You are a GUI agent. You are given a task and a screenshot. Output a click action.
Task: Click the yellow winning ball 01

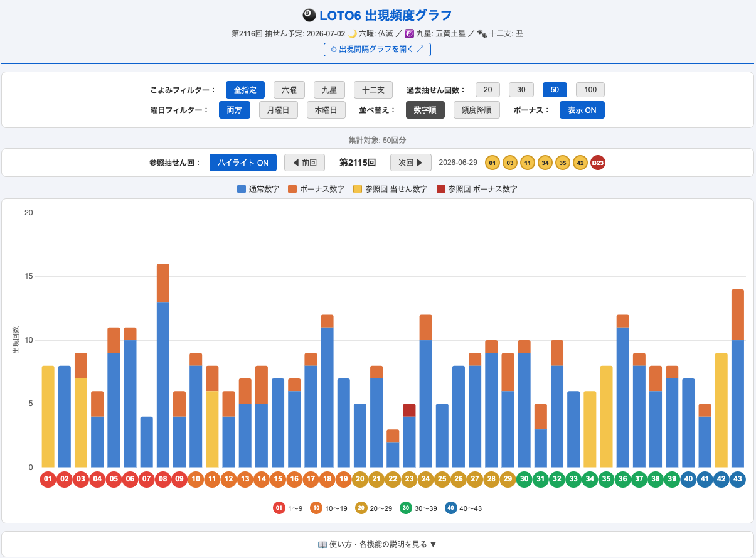coord(492,163)
